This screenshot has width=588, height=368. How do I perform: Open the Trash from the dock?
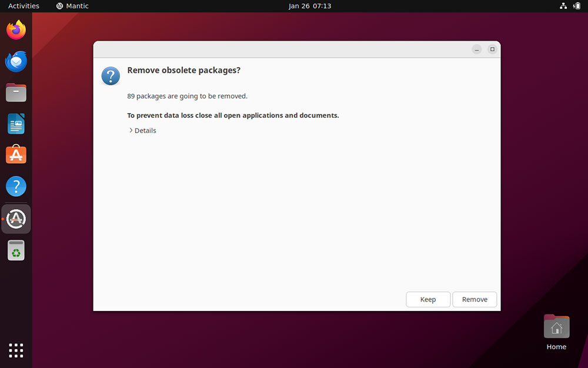pos(16,250)
